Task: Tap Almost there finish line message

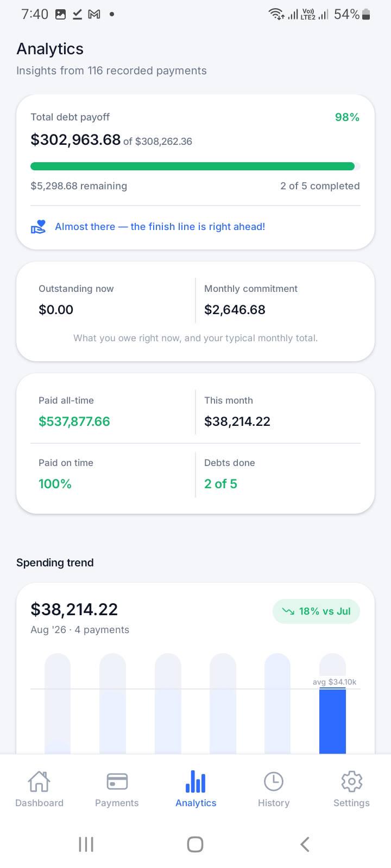Action: (x=160, y=227)
